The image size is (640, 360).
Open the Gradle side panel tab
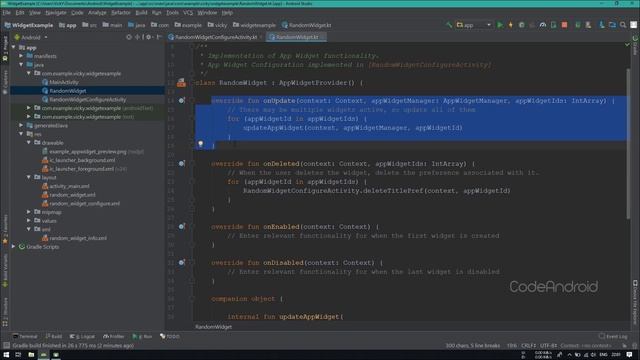[x=635, y=46]
